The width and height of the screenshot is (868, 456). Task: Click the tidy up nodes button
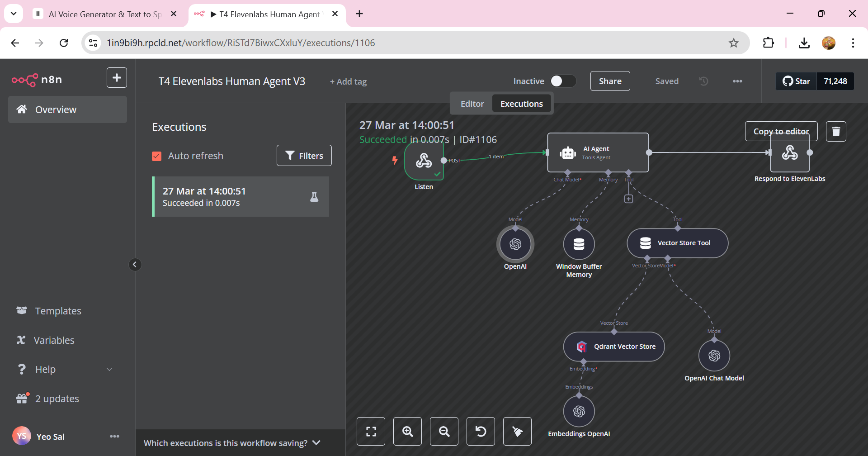[x=517, y=431]
